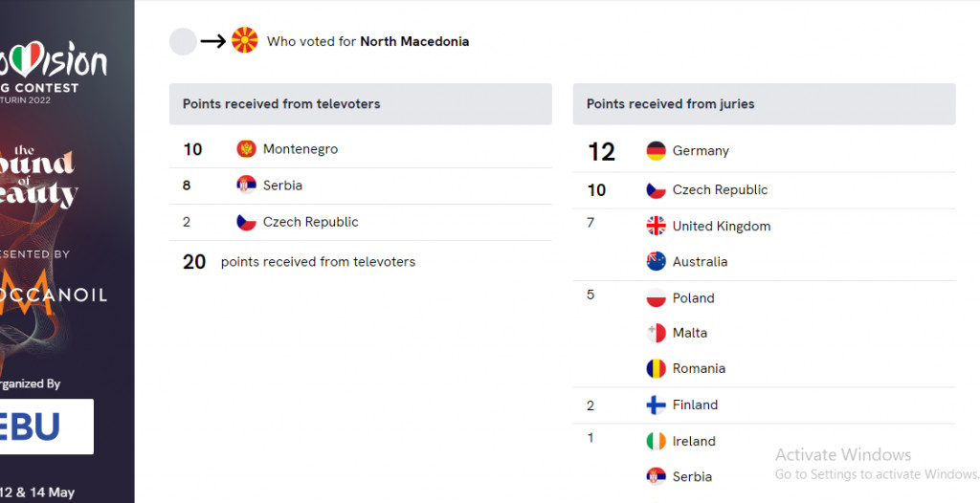The height and width of the screenshot is (503, 980).
Task: Click the Czech Republic flag under televoters
Action: click(246, 222)
